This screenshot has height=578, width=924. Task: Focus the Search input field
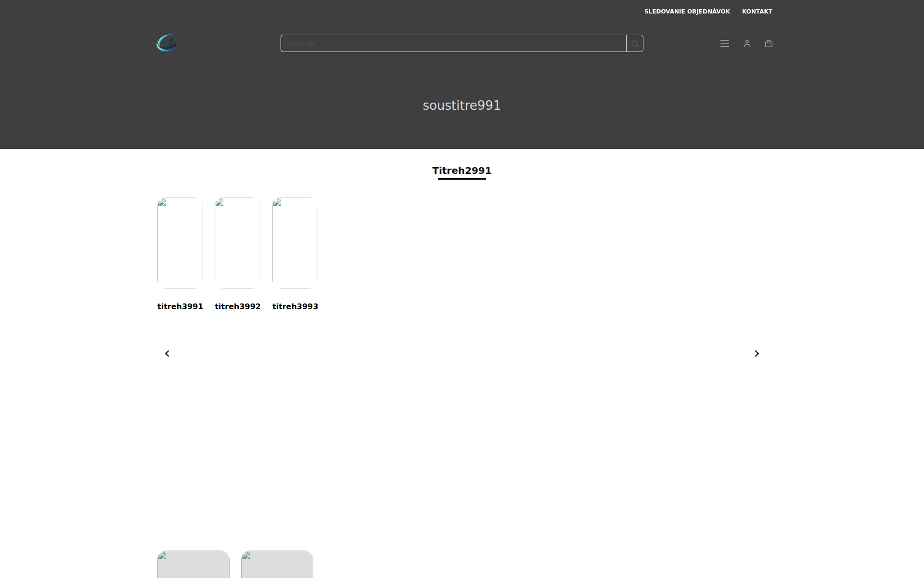[x=452, y=43]
